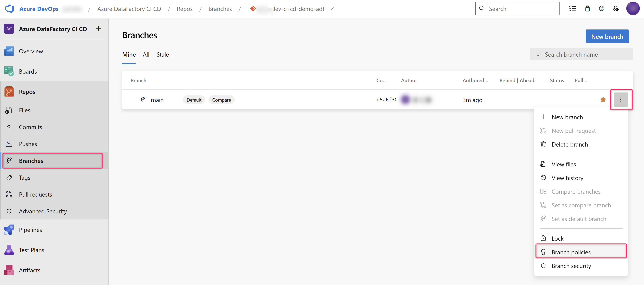The width and height of the screenshot is (644, 285).
Task: Open commit link d5a6f3
Action: [x=386, y=100]
